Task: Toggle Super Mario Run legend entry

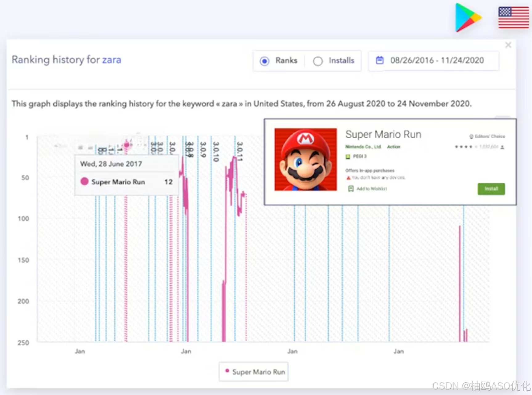Action: tap(254, 372)
